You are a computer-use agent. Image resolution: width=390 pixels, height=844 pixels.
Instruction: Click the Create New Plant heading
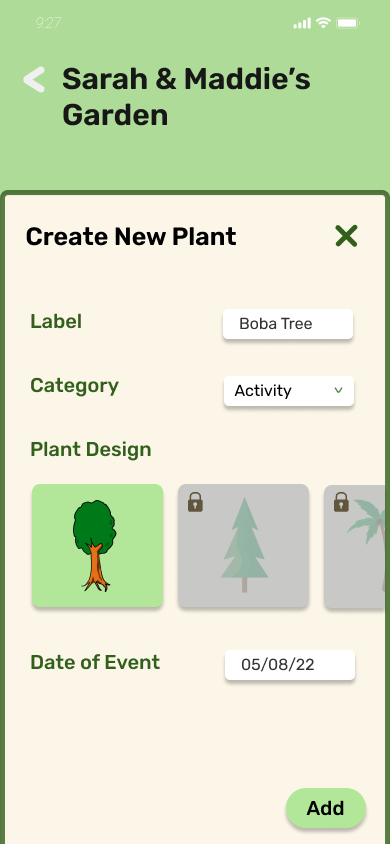pyautogui.click(x=131, y=237)
